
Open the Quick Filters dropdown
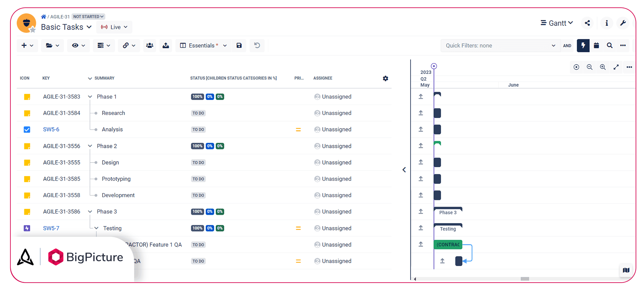click(x=500, y=46)
